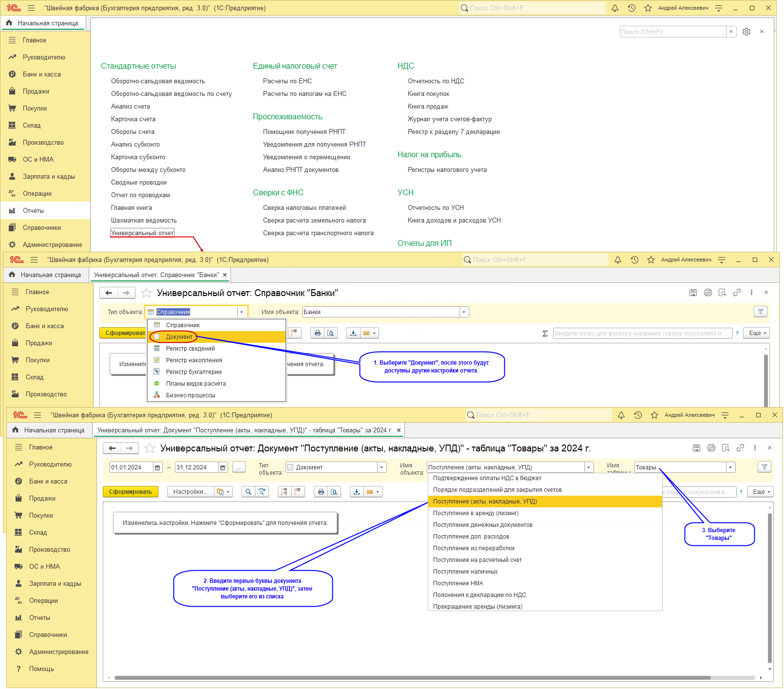Open the calendar for start date 01.01.2024
Viewport: 784px width, 689px height.
tap(157, 467)
